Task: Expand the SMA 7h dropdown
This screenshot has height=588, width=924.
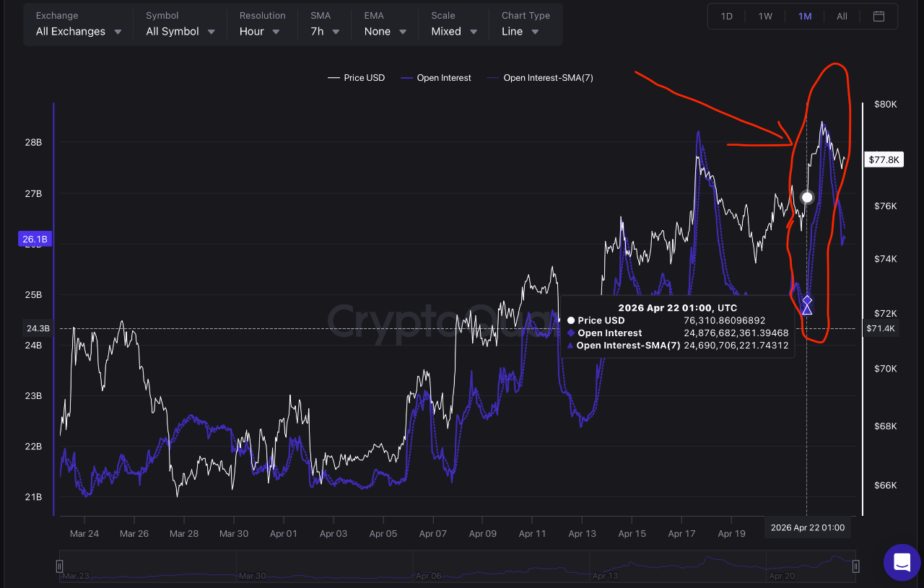Action: point(326,32)
